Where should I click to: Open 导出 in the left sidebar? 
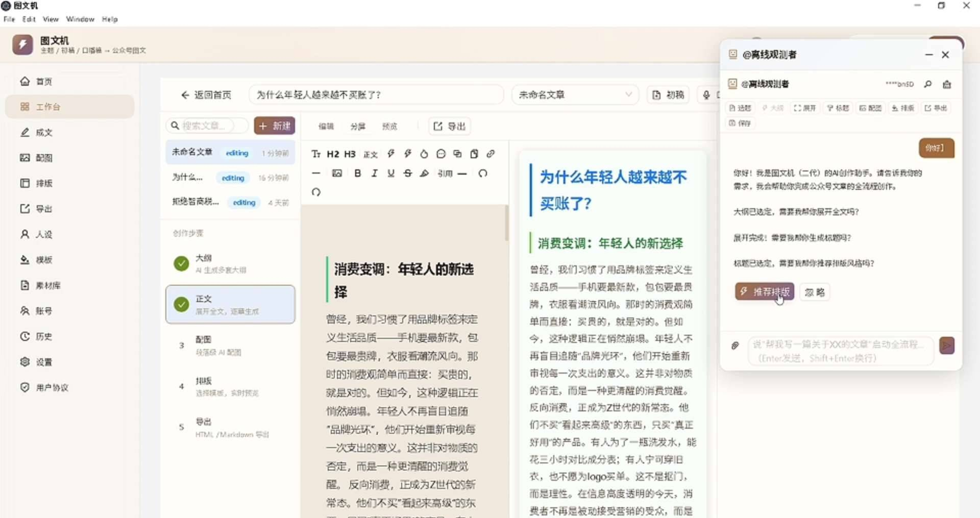[70, 209]
